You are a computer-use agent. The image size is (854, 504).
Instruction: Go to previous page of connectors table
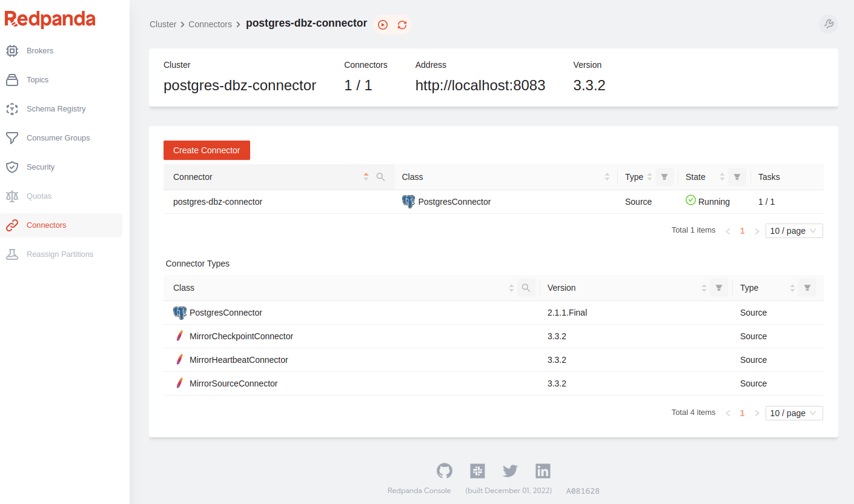click(728, 231)
